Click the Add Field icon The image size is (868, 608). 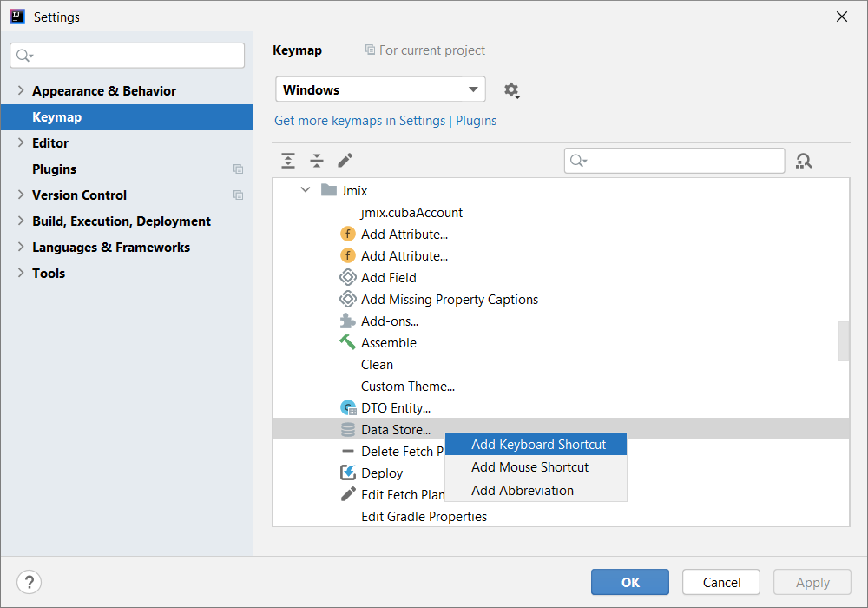pos(348,277)
